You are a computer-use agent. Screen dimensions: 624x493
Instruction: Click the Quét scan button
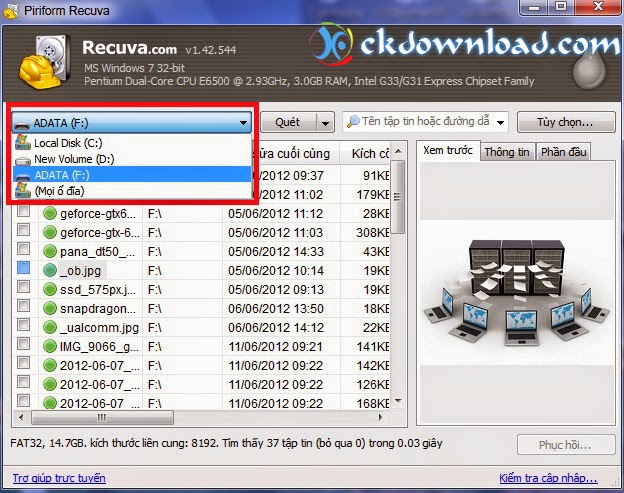(288, 123)
